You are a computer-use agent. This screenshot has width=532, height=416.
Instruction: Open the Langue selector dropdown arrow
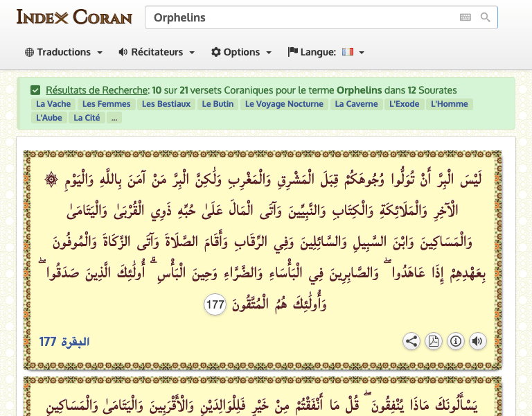pos(362,53)
